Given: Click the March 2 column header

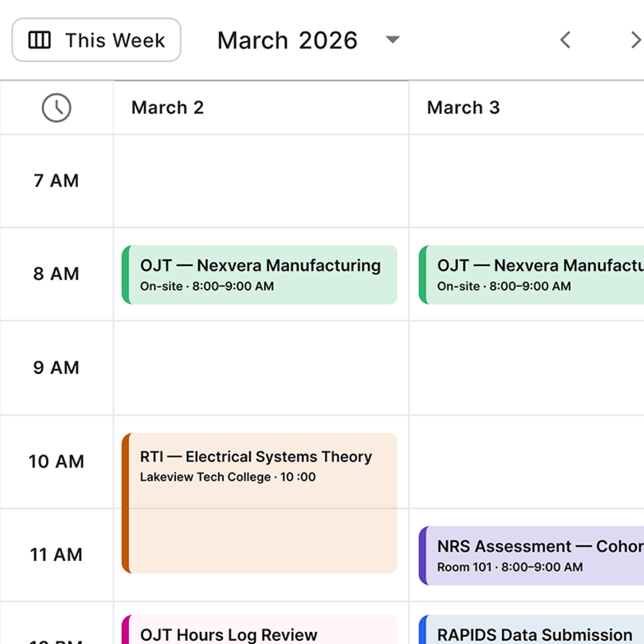Looking at the screenshot, I should [x=167, y=108].
